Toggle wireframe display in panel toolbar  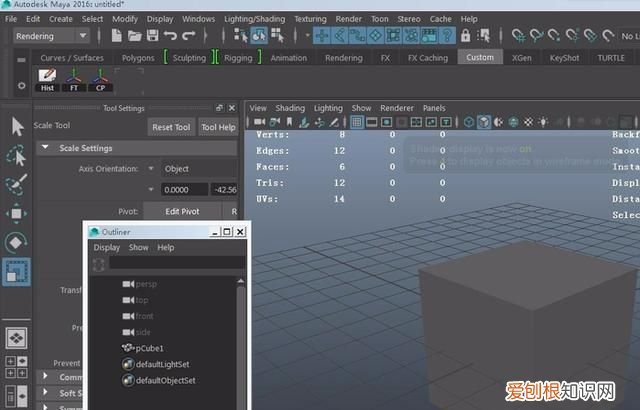466,122
